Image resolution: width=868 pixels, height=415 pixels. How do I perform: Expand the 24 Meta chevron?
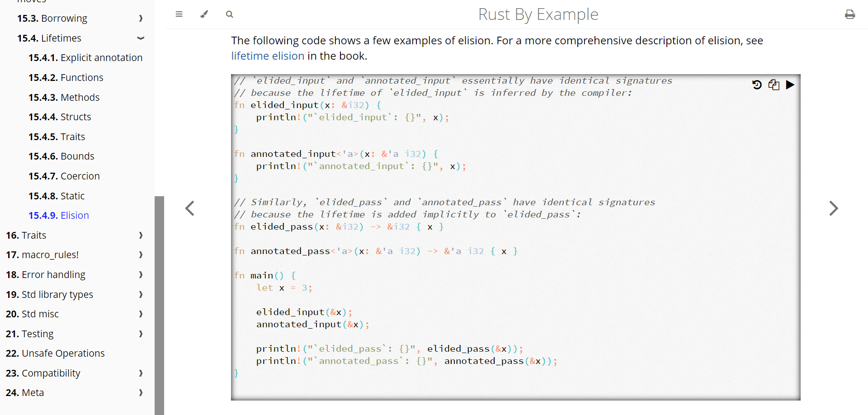tap(141, 393)
